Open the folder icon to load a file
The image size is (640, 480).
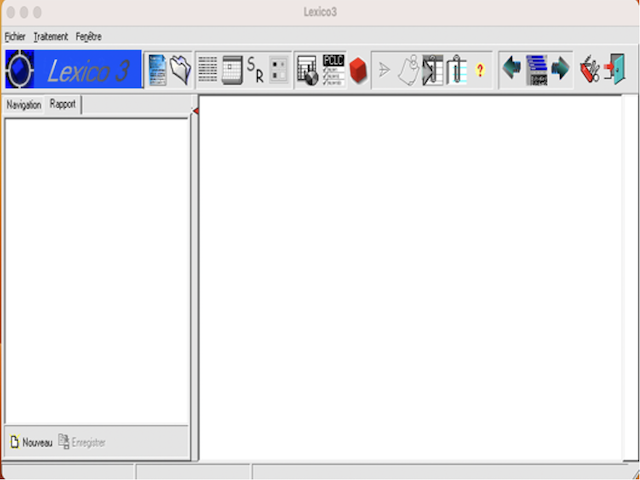[x=180, y=70]
